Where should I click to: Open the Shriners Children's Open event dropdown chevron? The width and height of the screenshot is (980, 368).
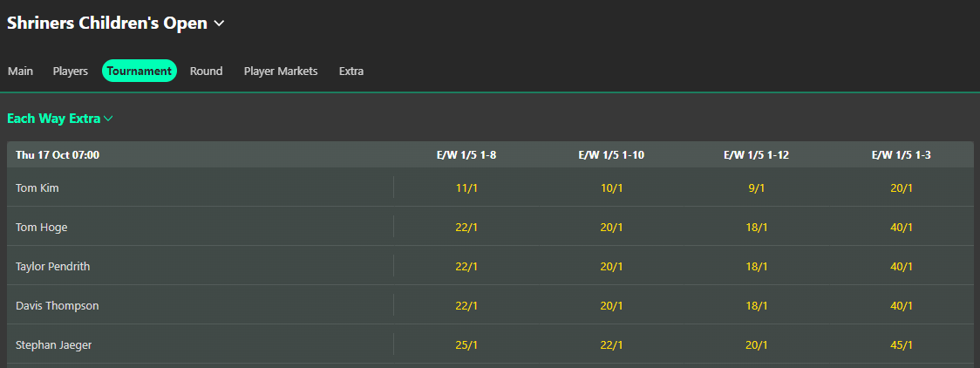pyautogui.click(x=219, y=24)
